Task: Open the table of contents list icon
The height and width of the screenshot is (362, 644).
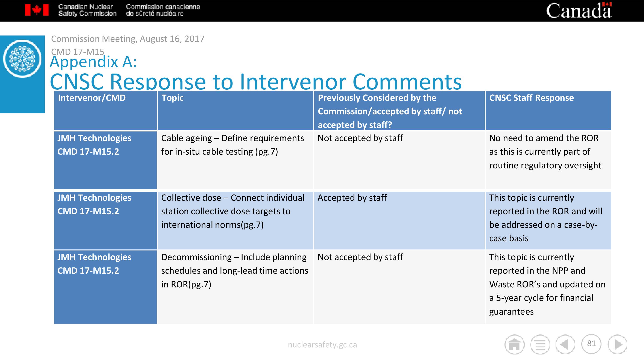Action: pos(540,344)
